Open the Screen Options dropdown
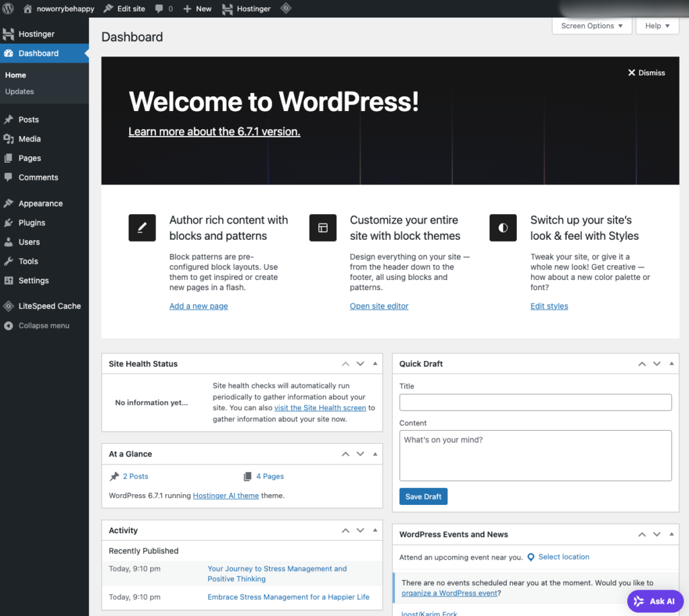 592,26
